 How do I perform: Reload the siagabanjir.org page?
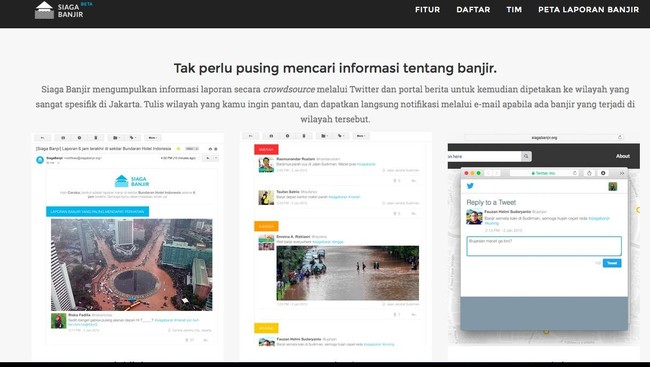pos(620,137)
